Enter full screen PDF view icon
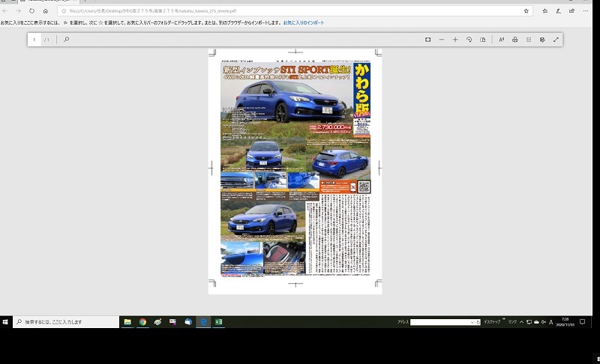This screenshot has width=600, height=364. pyautogui.click(x=556, y=40)
